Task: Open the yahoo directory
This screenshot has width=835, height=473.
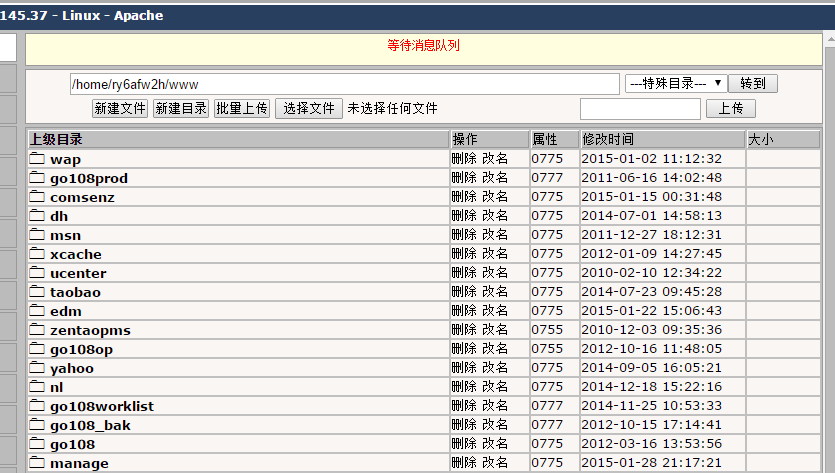Action: click(x=72, y=369)
